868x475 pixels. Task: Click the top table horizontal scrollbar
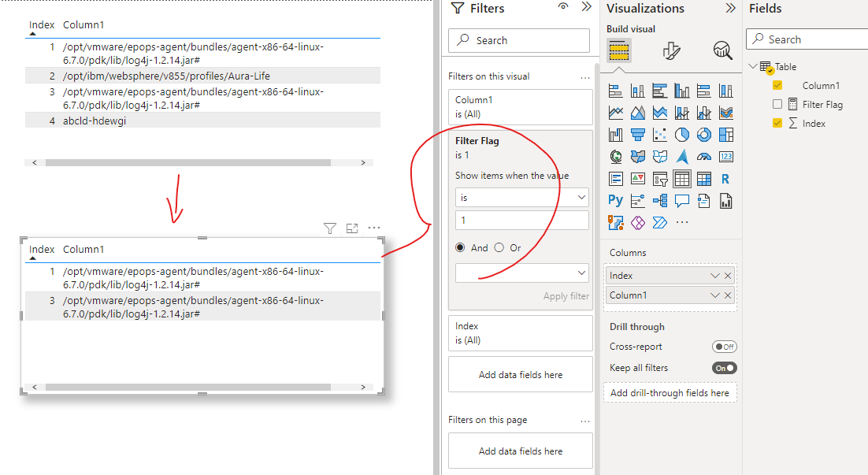tap(187, 163)
